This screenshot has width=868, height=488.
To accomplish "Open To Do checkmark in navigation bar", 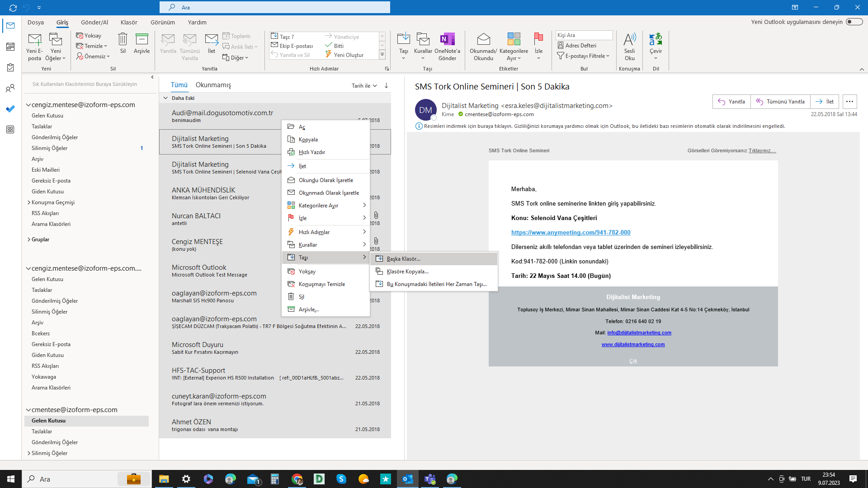I will click(10, 109).
